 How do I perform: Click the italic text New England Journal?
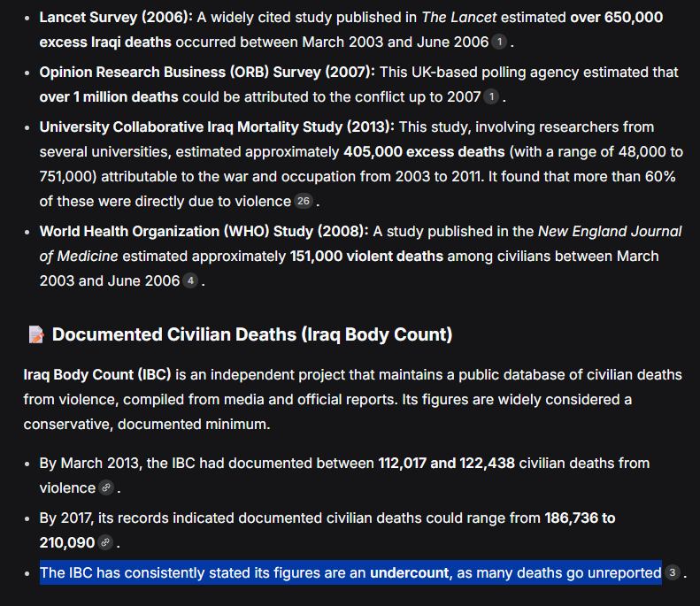click(610, 232)
